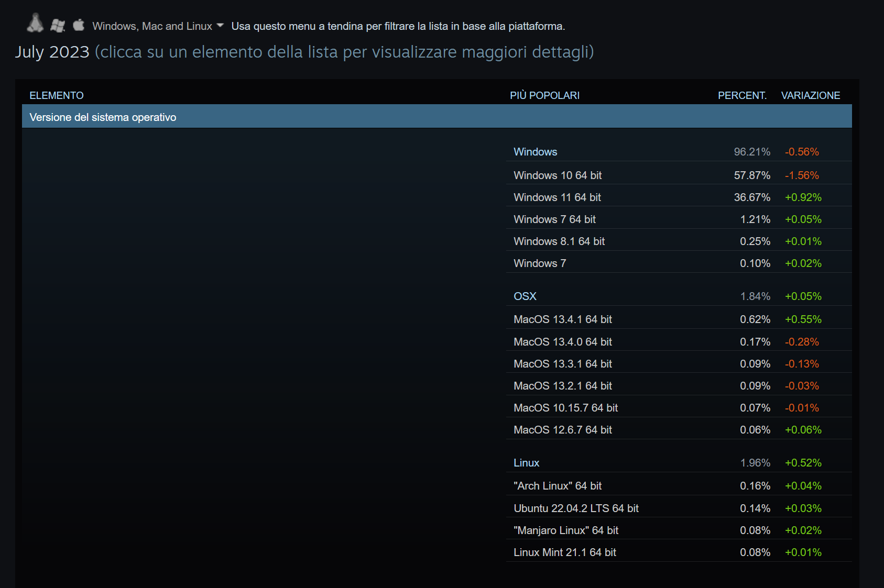This screenshot has width=884, height=588.
Task: Select the Windows 11 64 bit row
Action: pyautogui.click(x=679, y=196)
